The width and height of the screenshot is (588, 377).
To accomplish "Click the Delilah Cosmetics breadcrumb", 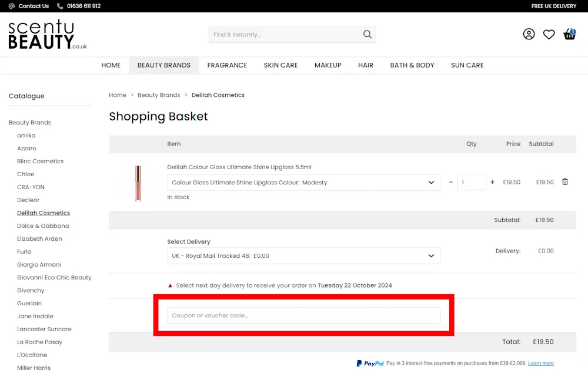I will (218, 95).
